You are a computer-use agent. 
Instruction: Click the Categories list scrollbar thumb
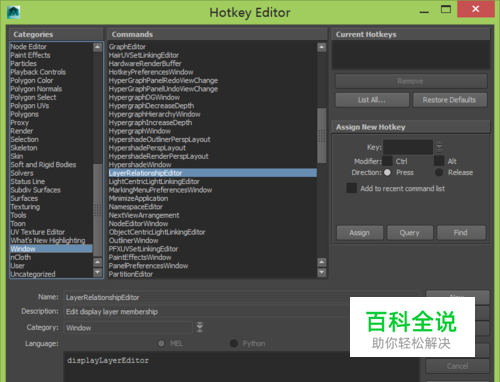coord(98,210)
